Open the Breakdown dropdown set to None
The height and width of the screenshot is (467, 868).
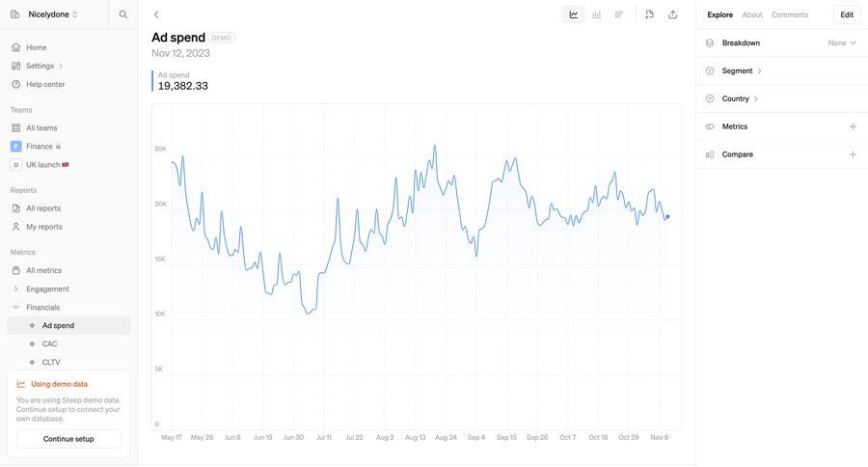[x=842, y=43]
